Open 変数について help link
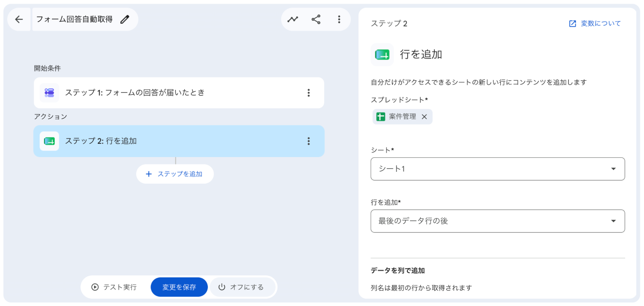 pyautogui.click(x=601, y=23)
